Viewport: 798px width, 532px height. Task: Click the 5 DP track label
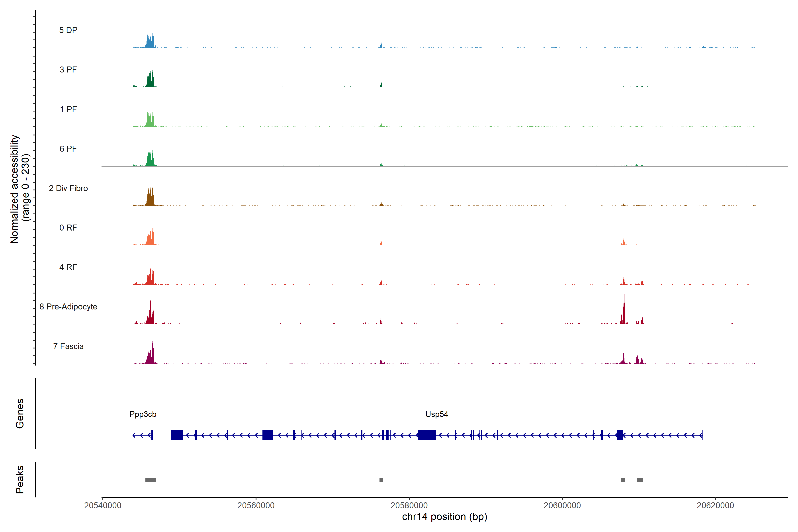coord(68,30)
